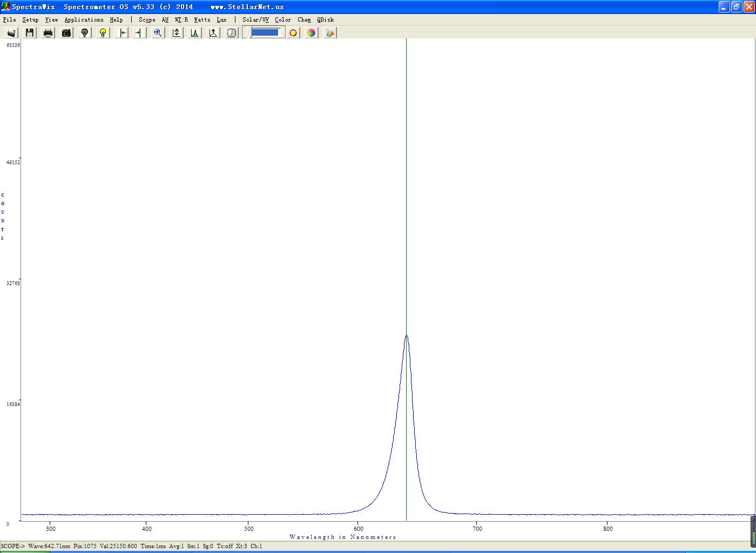Open the Applications menu
Screen dimensions: 756x553
(x=84, y=19)
